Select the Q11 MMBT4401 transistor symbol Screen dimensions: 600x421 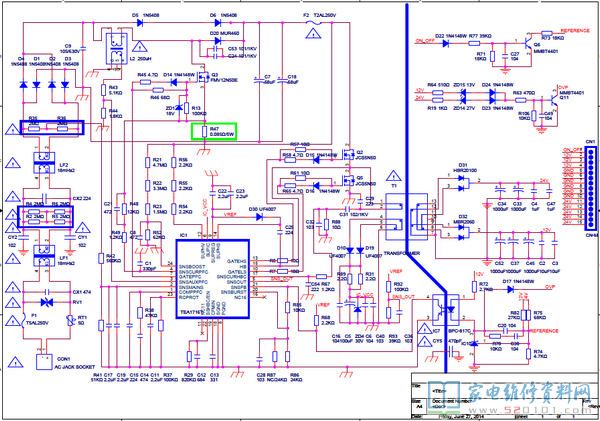[553, 99]
